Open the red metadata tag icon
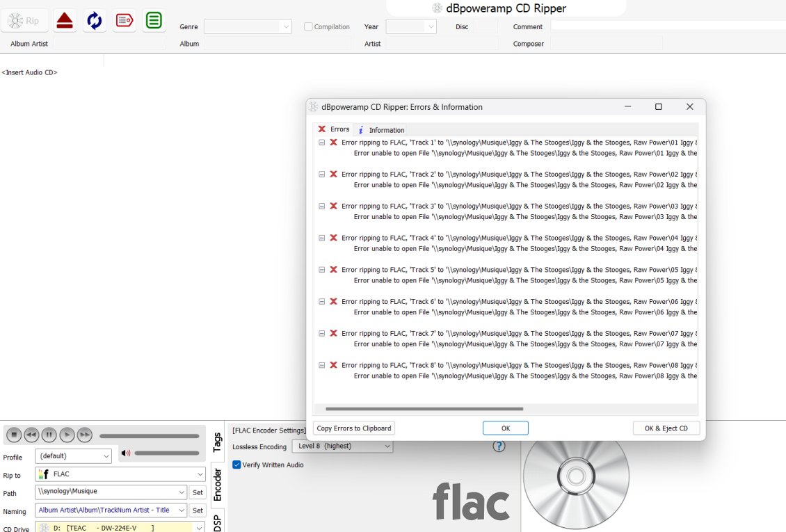 (x=125, y=21)
